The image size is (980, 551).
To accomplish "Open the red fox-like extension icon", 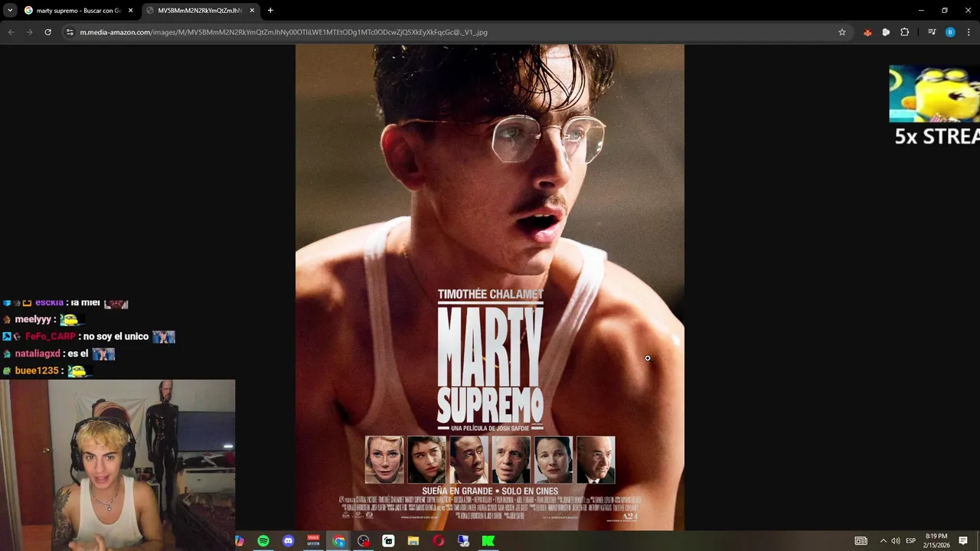I will coord(867,32).
